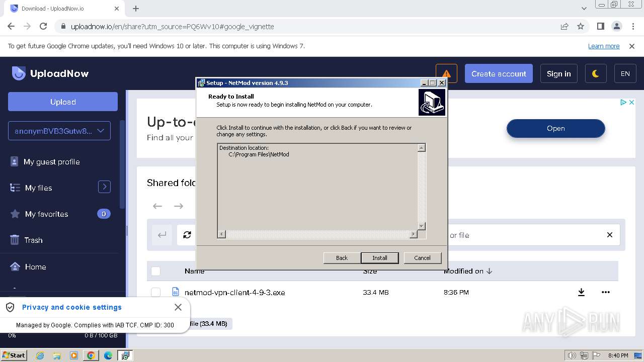
Task: Sort files by the Size column
Action: [370, 271]
